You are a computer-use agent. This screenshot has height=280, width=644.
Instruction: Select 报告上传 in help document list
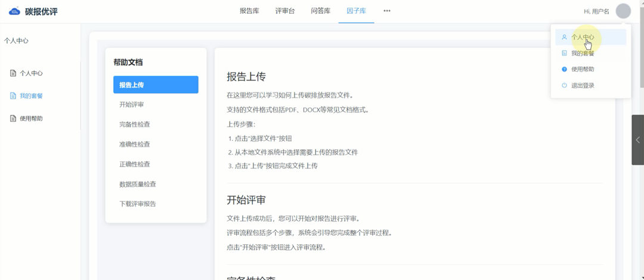tap(156, 85)
